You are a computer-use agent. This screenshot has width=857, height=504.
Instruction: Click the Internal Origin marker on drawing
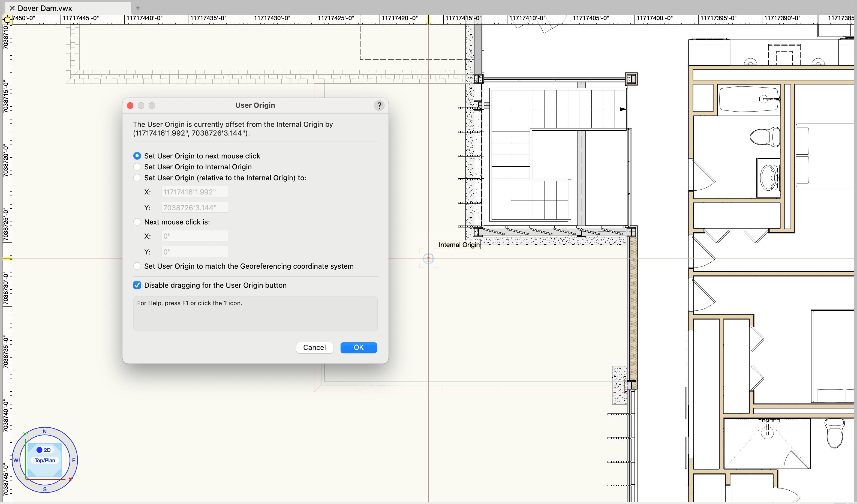coord(428,259)
